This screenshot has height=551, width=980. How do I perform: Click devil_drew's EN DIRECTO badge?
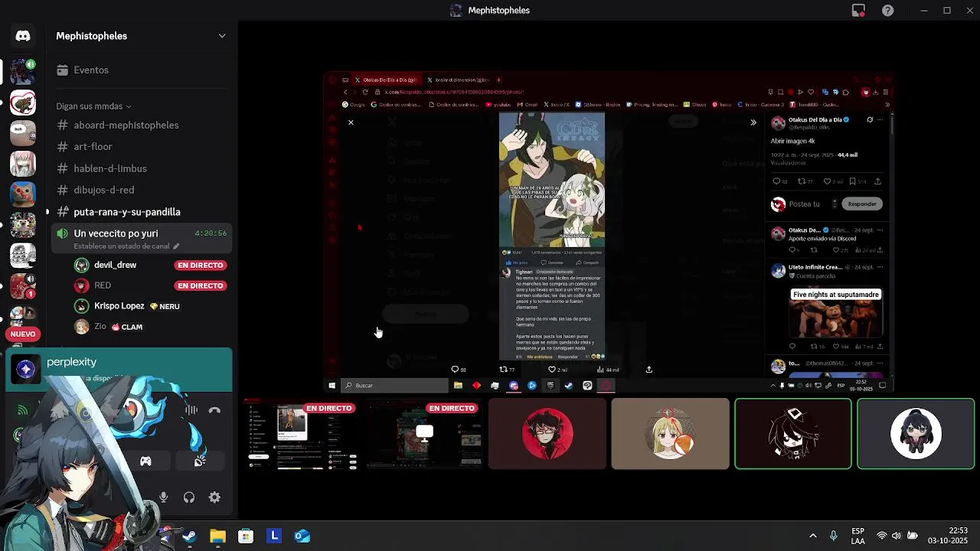pyautogui.click(x=201, y=265)
